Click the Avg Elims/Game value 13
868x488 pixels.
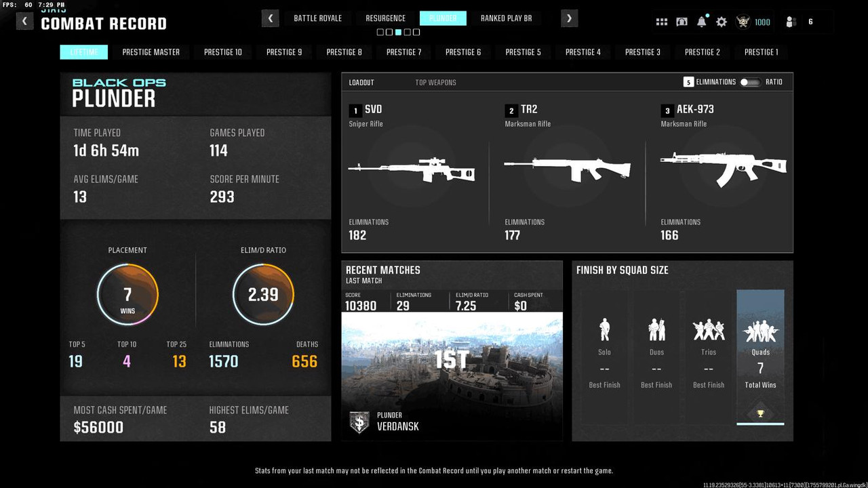tap(80, 197)
